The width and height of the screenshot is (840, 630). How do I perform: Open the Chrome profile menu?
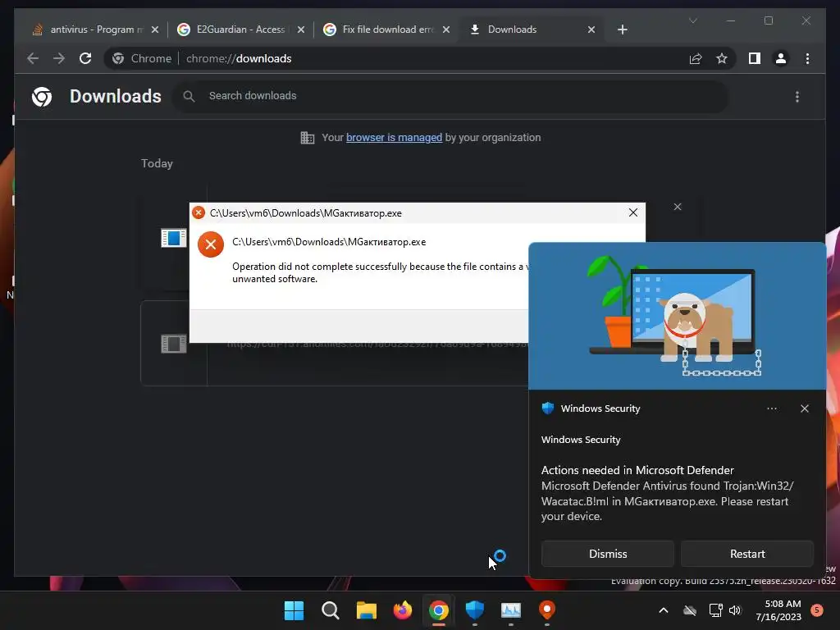tap(781, 58)
